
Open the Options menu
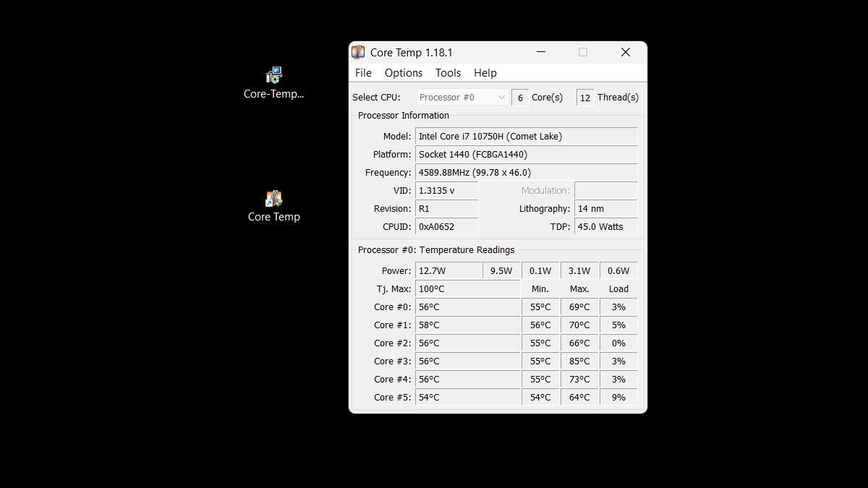pyautogui.click(x=403, y=72)
